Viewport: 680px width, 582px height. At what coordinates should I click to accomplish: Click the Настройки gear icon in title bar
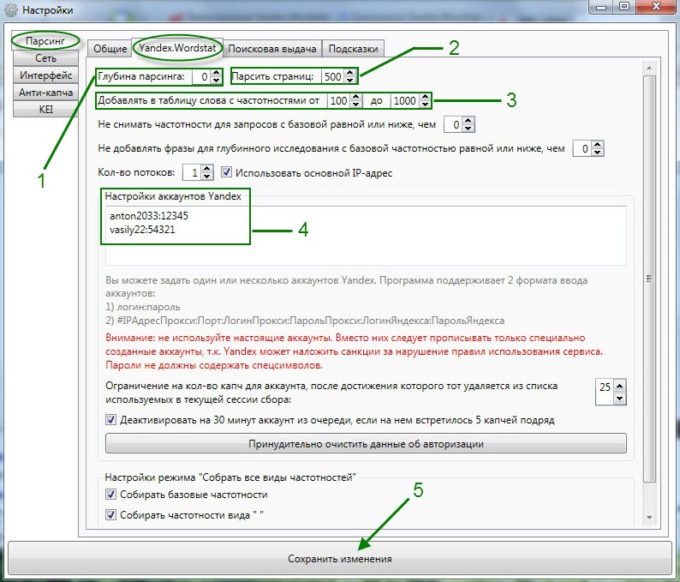click(x=10, y=10)
